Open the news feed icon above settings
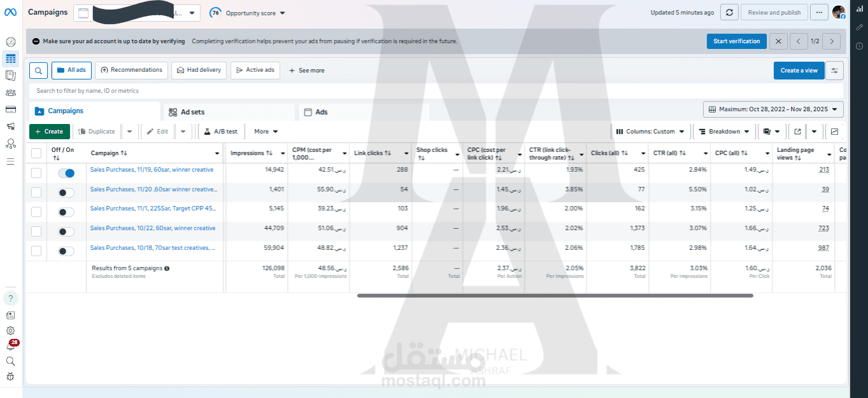Image resolution: width=868 pixels, height=398 pixels. [x=10, y=315]
